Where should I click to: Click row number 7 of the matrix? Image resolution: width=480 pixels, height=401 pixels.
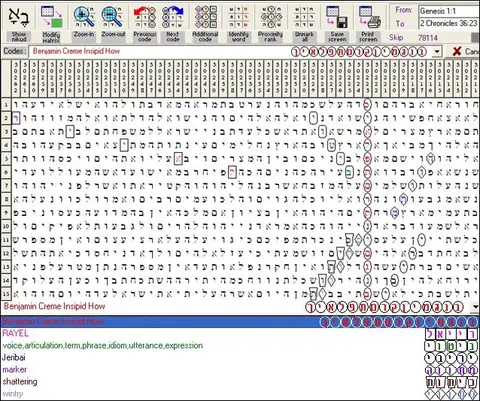pyautogui.click(x=6, y=186)
